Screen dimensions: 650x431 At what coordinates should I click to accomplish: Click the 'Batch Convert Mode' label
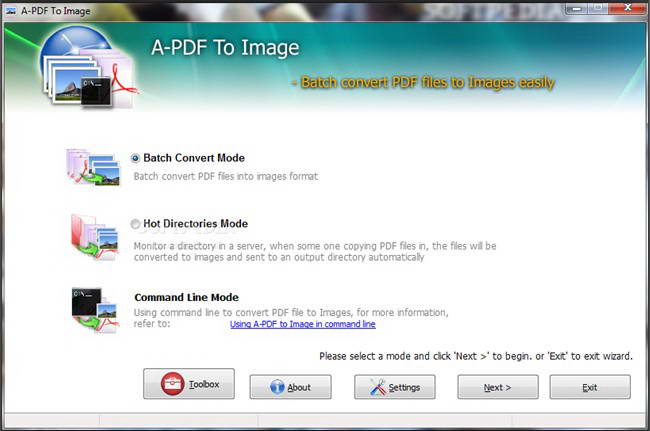[194, 158]
